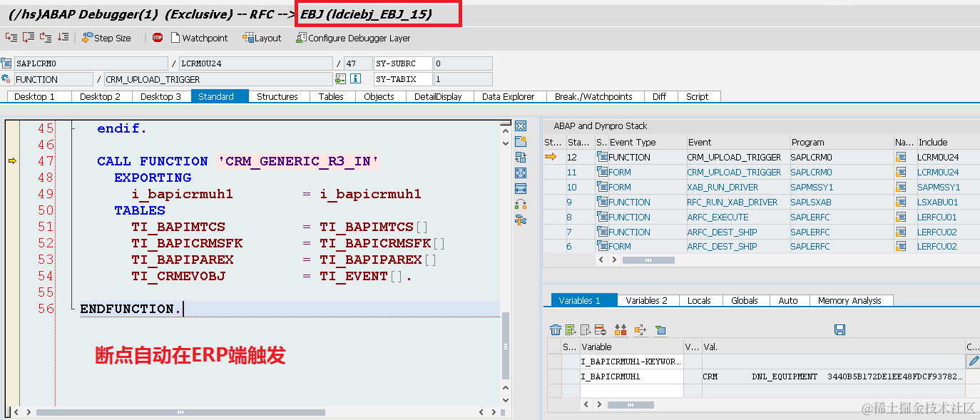Image resolution: width=980 pixels, height=420 pixels.
Task: Create a Watchpoint from the toolbar
Action: coord(199,38)
